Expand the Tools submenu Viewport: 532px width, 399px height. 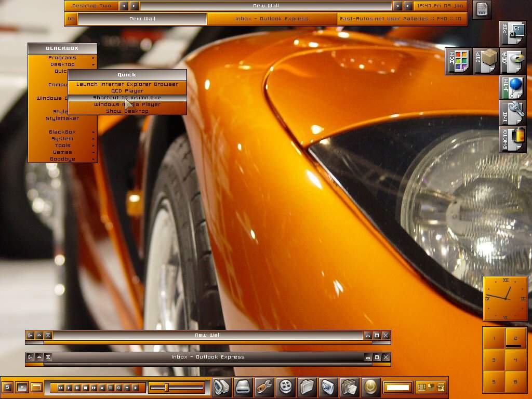pyautogui.click(x=62, y=145)
